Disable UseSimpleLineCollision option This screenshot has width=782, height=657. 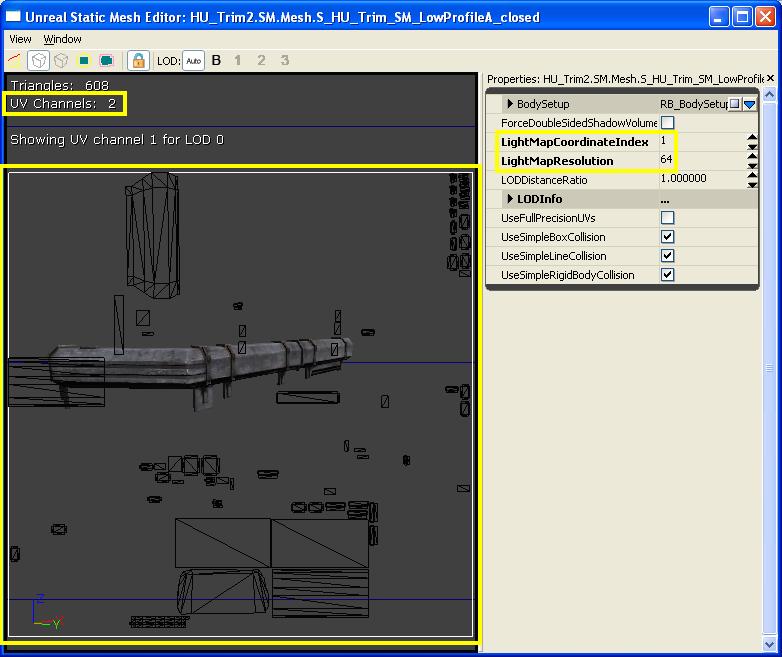(x=667, y=256)
